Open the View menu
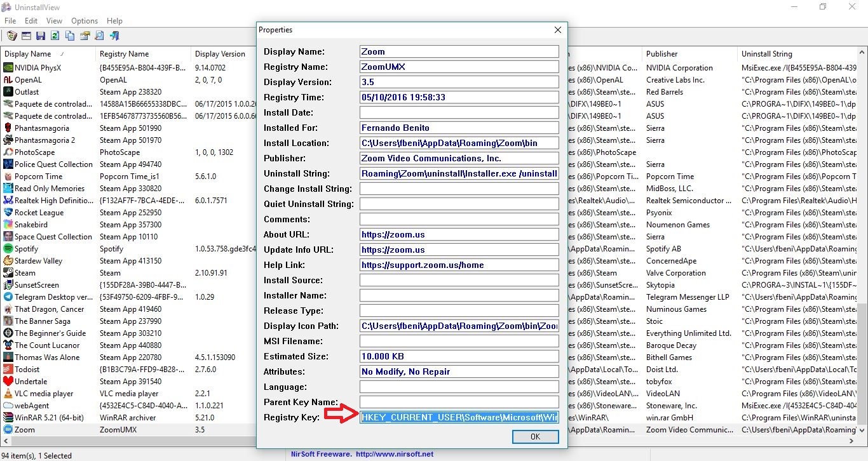 tap(54, 21)
